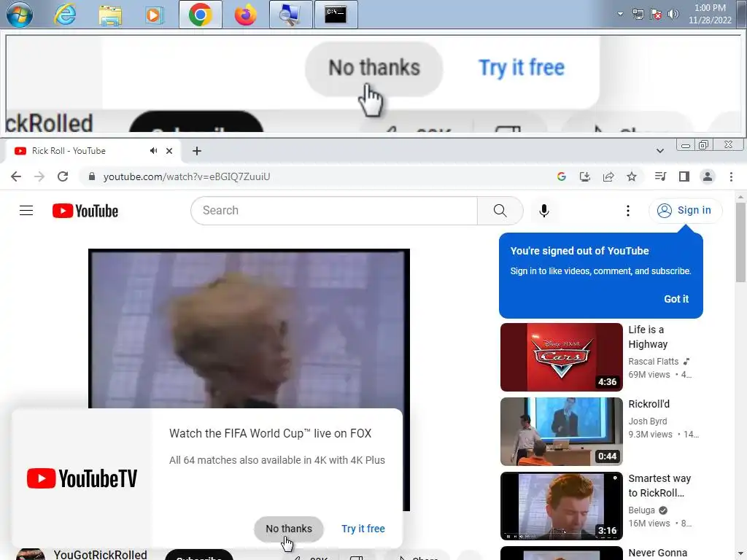Image resolution: width=747 pixels, height=560 pixels.
Task: Launch Internet Explorer from the taskbar
Action: point(65,15)
